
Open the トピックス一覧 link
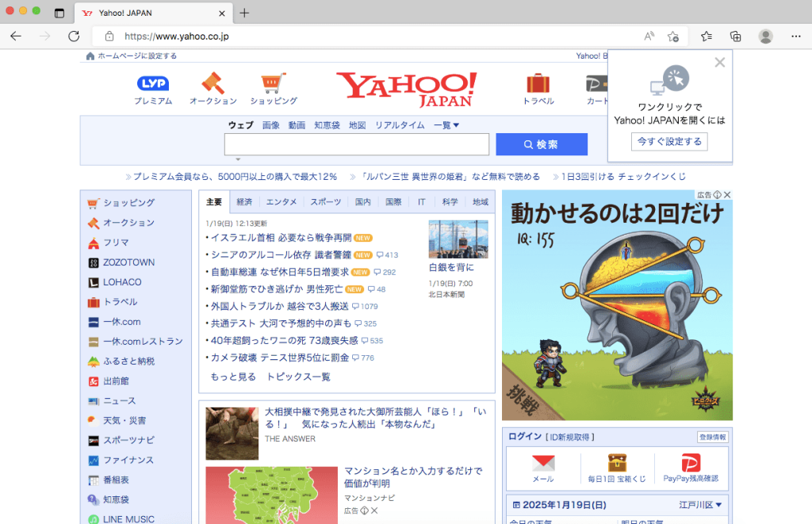click(x=298, y=377)
